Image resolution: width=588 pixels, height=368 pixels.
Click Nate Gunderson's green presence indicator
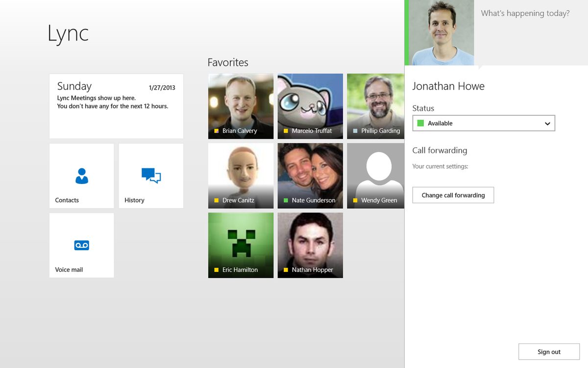click(286, 200)
